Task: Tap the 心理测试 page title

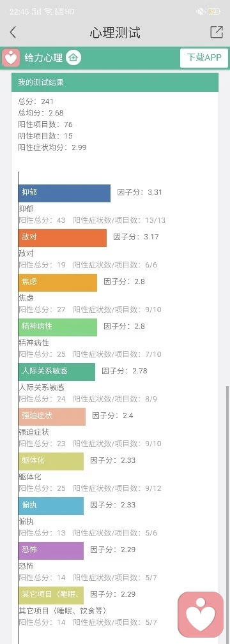Action: [x=115, y=33]
